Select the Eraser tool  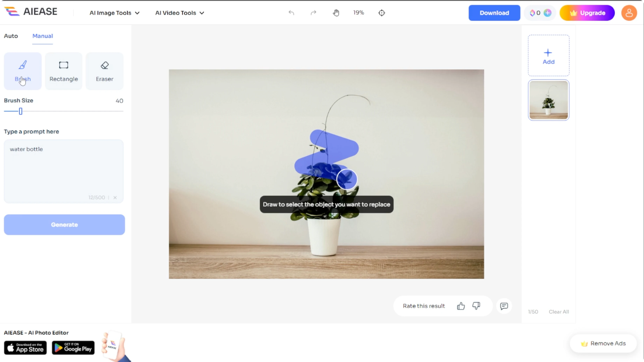tap(104, 71)
